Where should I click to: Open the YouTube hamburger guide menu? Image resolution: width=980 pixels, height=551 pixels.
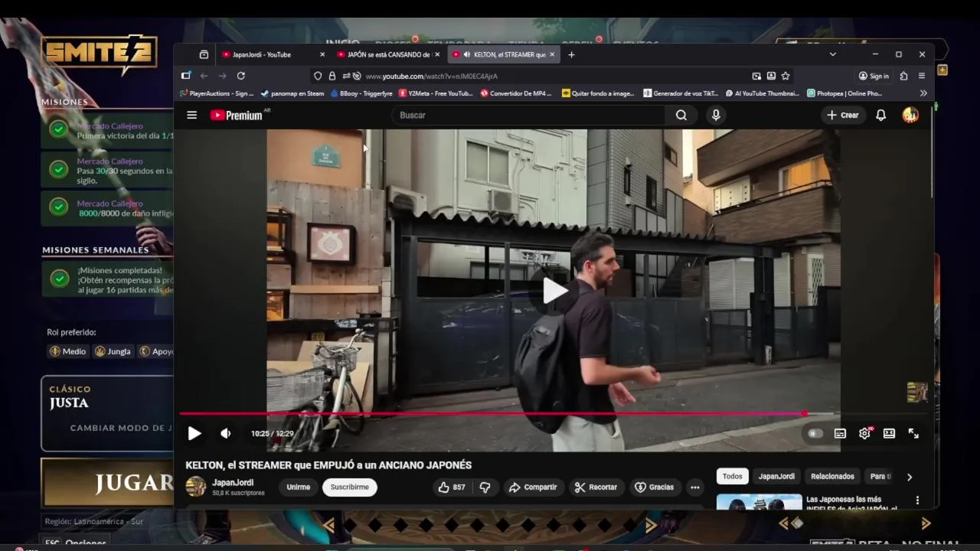[192, 115]
